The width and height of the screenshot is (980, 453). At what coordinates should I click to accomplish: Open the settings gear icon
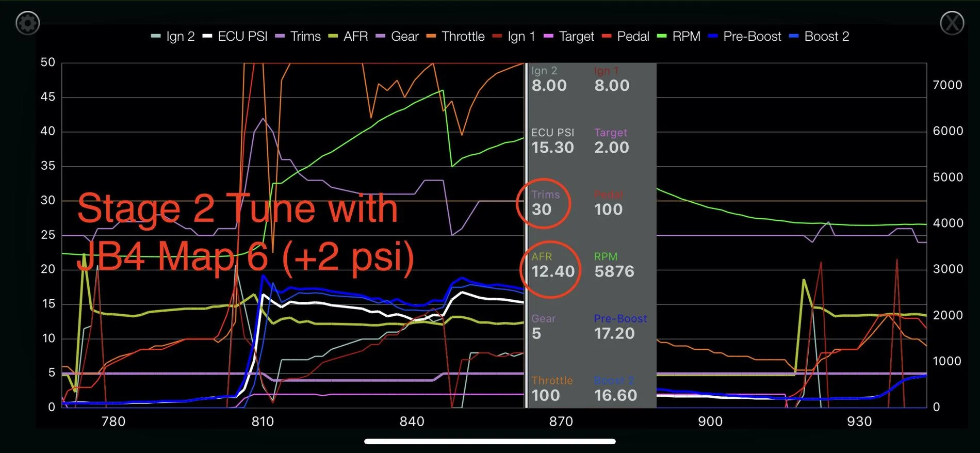click(x=28, y=23)
